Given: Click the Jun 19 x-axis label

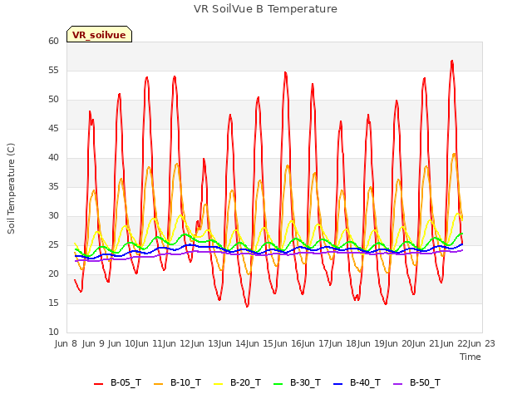Looking at the screenshot, I should 371,343.
